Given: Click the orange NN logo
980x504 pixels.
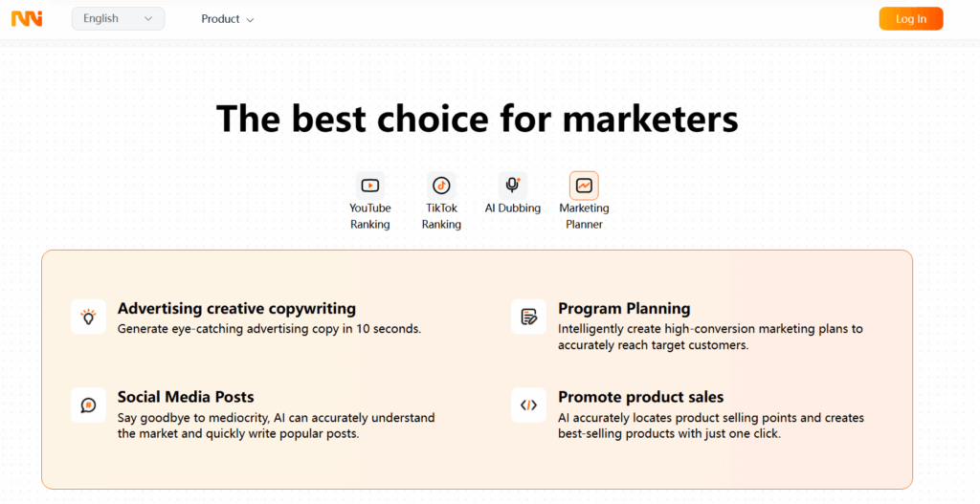Looking at the screenshot, I should pos(27,19).
